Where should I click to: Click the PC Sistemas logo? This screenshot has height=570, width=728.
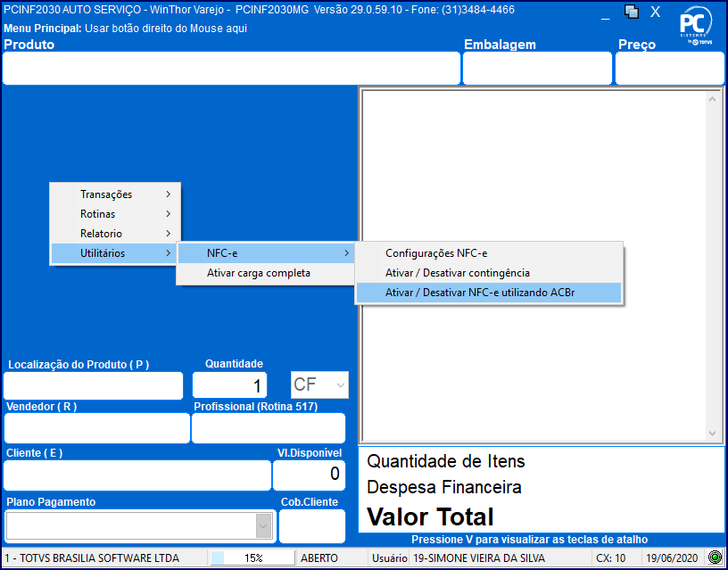point(697,26)
